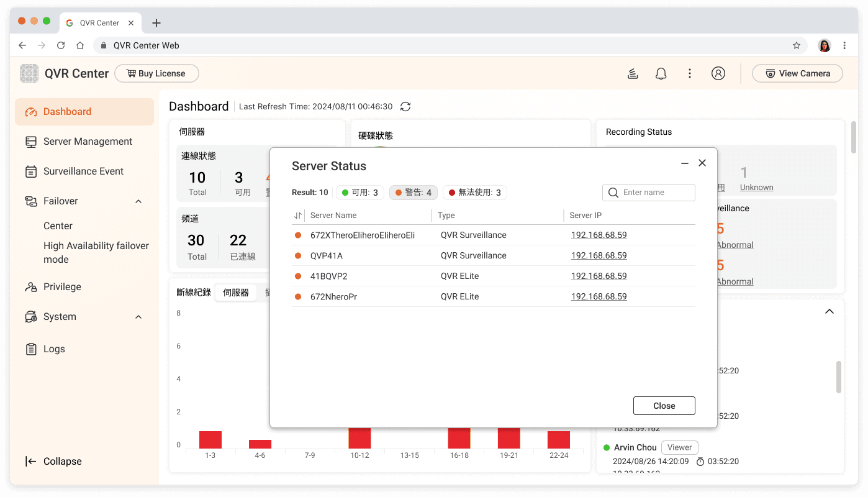The image size is (868, 497).
Task: Click the Close button in the dialog
Action: [664, 406]
